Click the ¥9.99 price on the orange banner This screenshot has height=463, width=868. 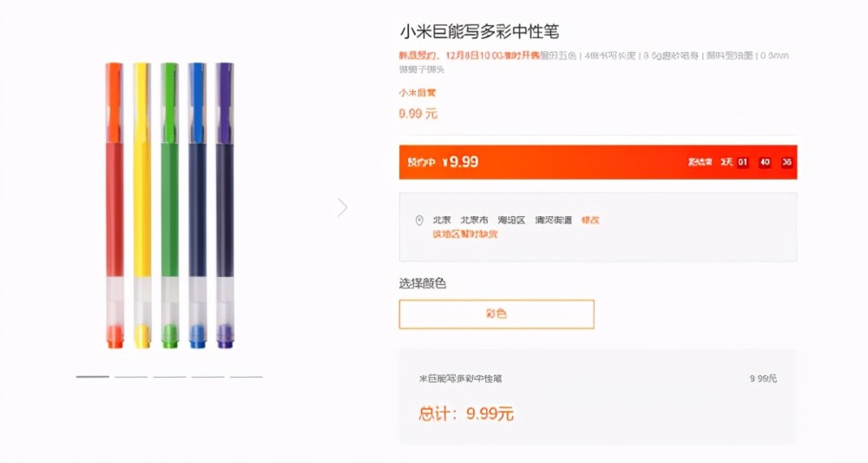point(460,162)
